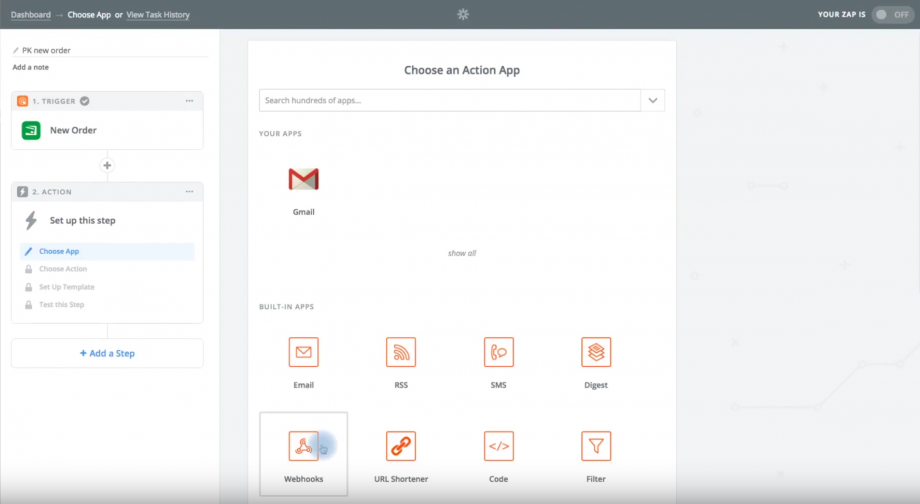Click the 1. TRIGGER header label
The image size is (920, 504).
coord(54,101)
